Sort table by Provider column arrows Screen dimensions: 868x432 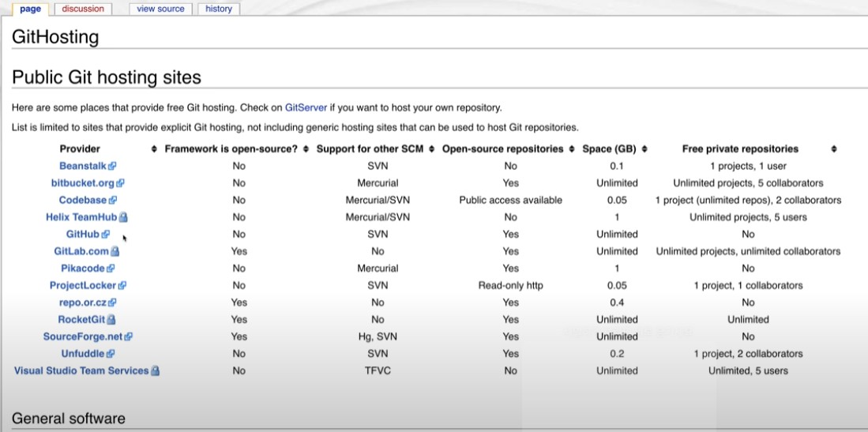coord(154,149)
